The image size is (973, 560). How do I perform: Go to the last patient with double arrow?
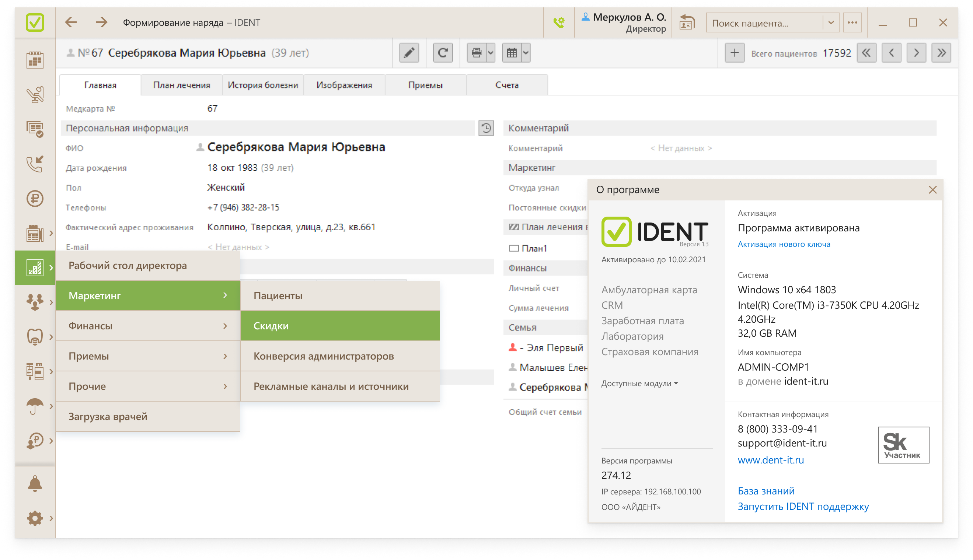[x=941, y=53]
